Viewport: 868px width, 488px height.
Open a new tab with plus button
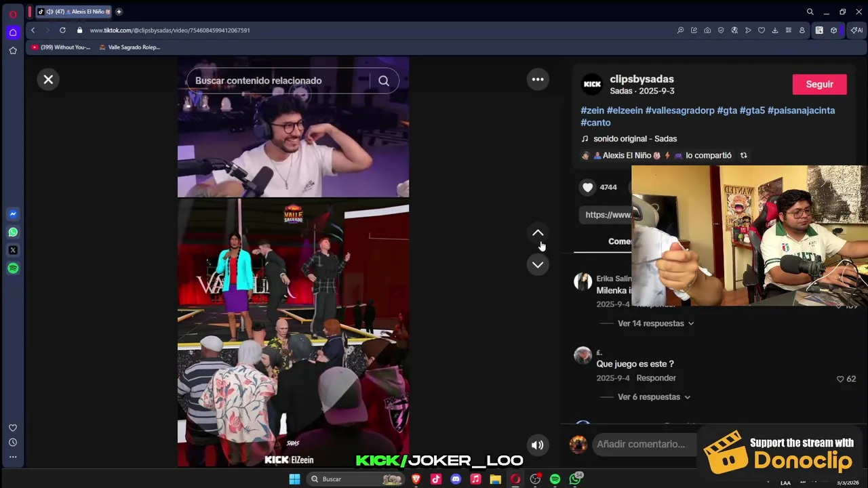[119, 12]
